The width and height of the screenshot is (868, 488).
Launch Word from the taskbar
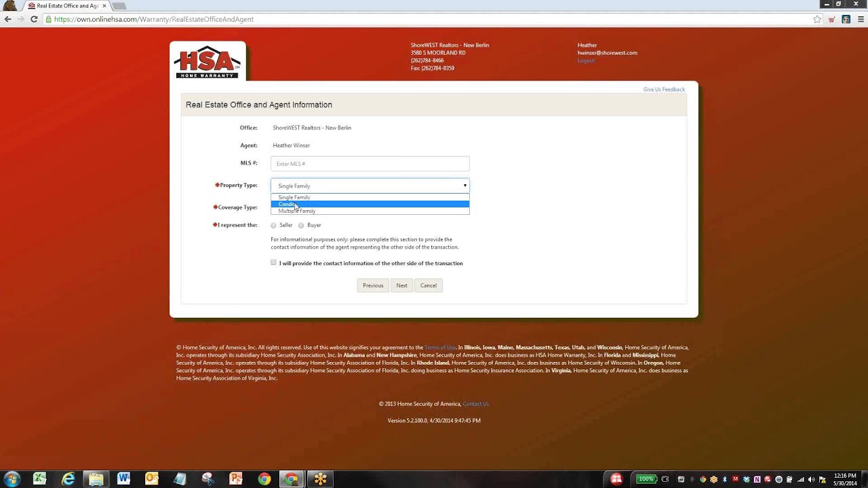tap(123, 479)
